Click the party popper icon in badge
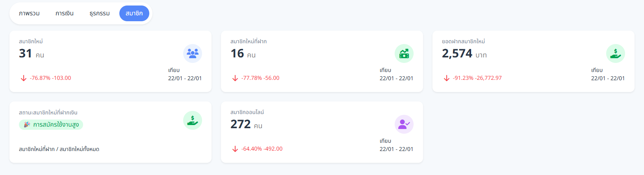 click(27, 125)
